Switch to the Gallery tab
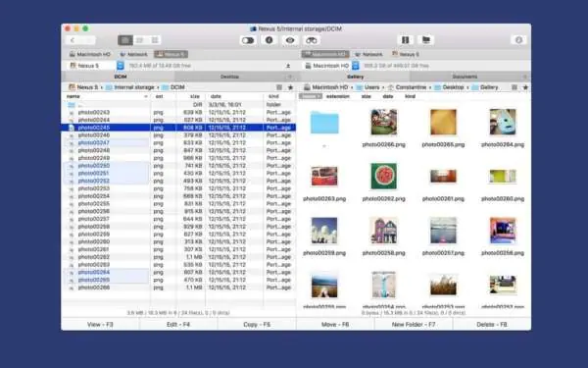This screenshot has width=588, height=368. (x=355, y=77)
